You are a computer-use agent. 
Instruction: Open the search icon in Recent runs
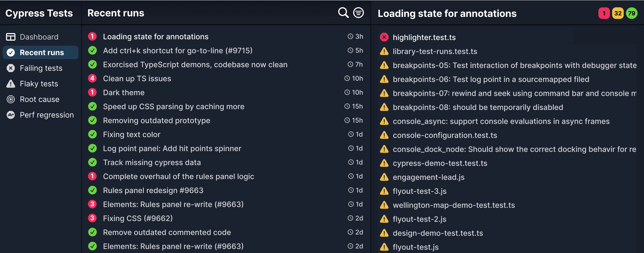[343, 13]
